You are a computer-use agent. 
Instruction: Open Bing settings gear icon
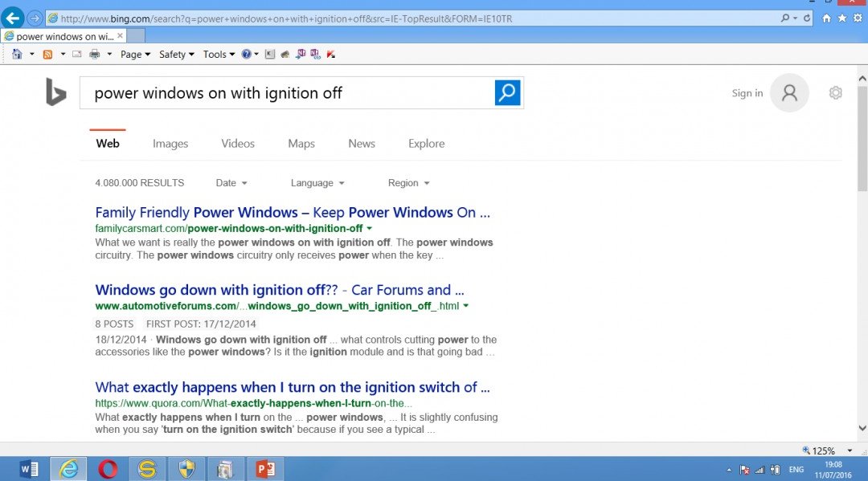coord(835,93)
